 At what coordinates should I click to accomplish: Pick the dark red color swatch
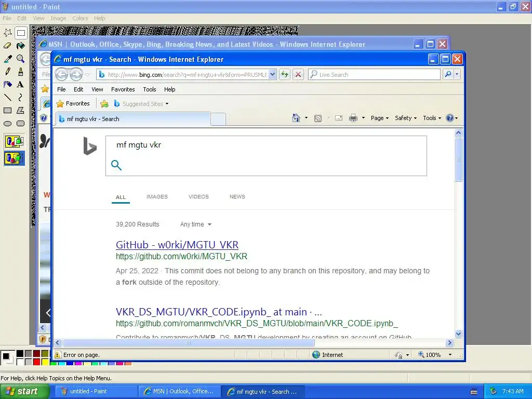[x=37, y=353]
